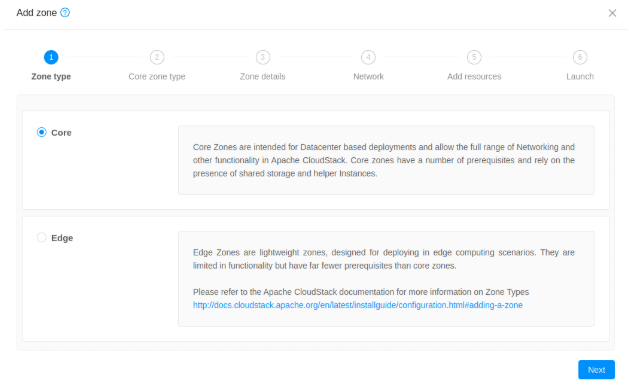Open the CloudStack adding-a-zone documentation link

click(x=357, y=305)
